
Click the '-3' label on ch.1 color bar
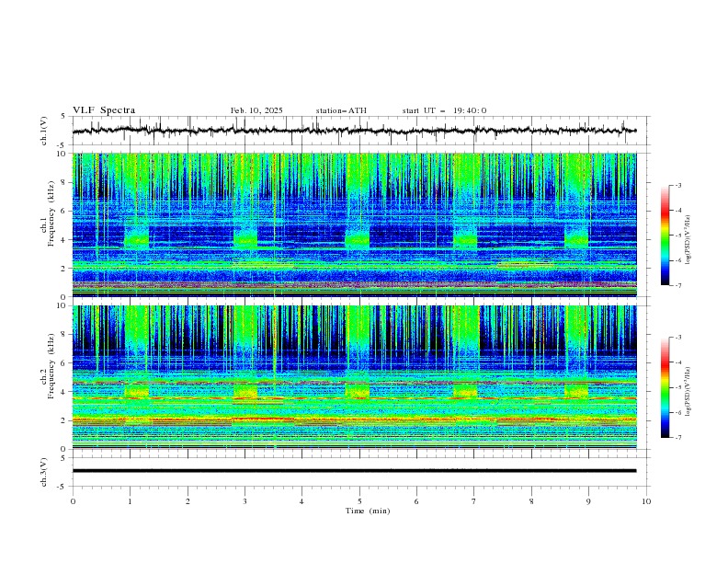coord(677,185)
